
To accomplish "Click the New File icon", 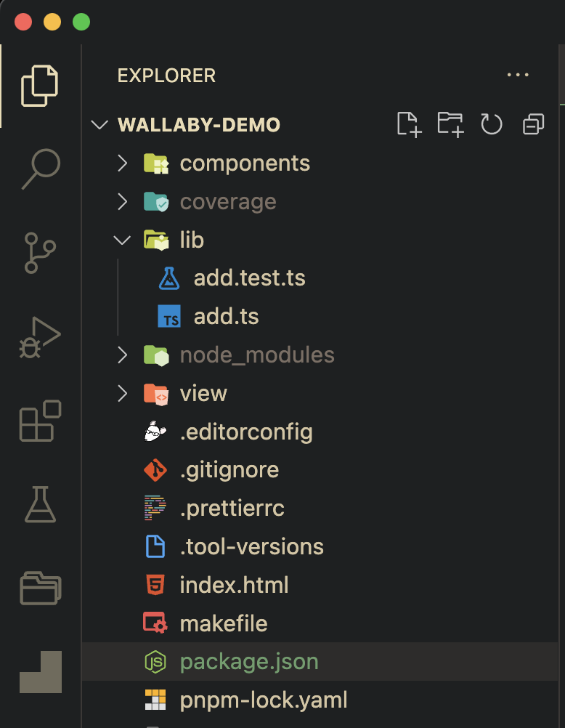I will [x=409, y=124].
